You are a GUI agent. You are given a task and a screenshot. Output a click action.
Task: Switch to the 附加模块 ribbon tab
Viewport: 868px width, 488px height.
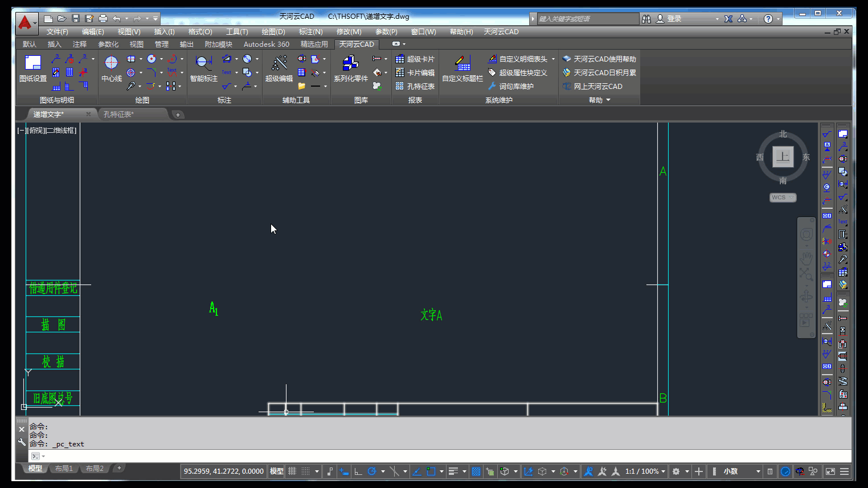[x=218, y=44]
